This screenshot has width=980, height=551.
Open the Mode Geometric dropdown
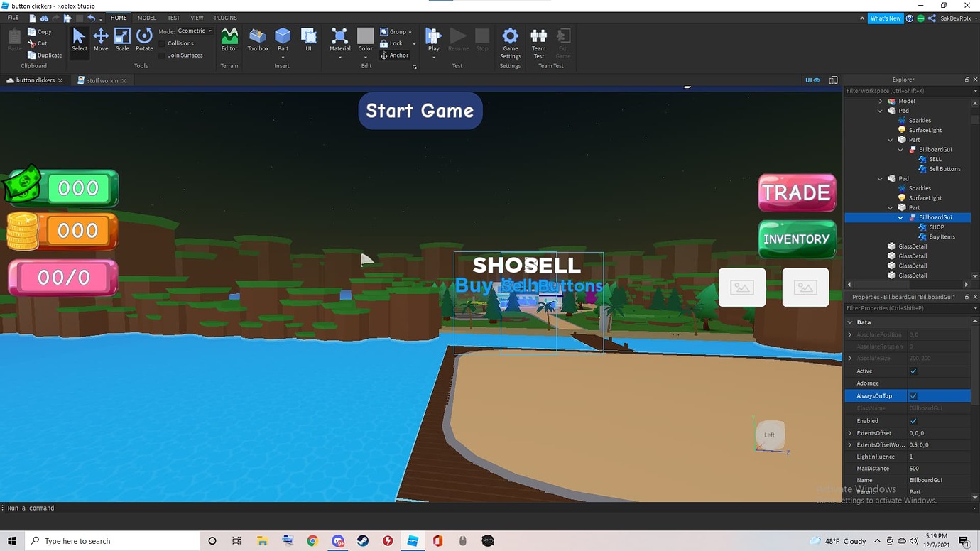click(195, 31)
